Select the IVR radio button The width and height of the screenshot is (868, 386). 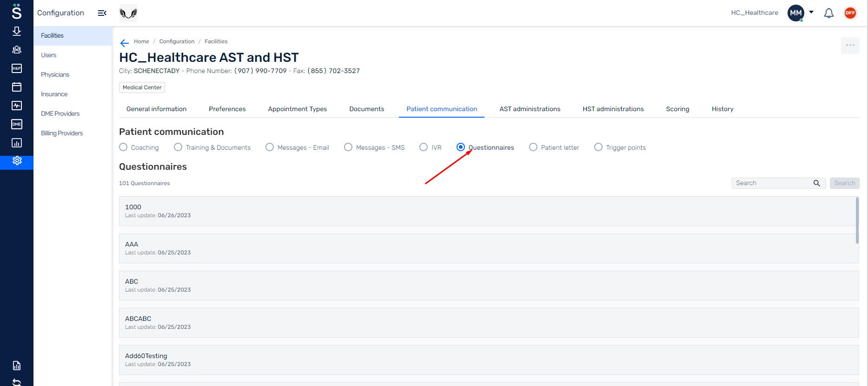424,147
